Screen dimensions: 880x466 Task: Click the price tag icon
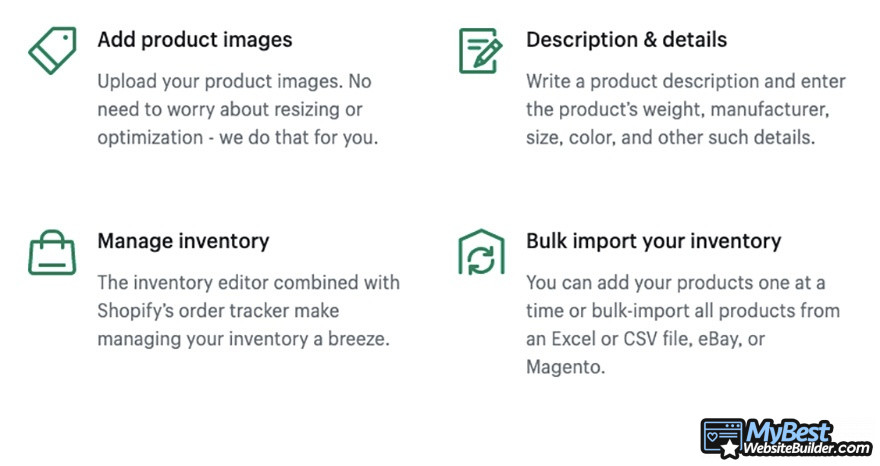point(52,50)
